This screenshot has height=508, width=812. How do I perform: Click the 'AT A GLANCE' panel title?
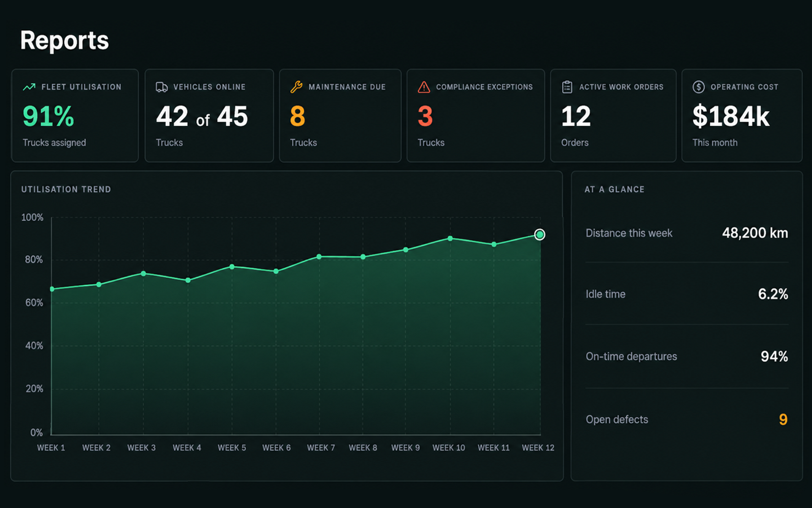(x=614, y=189)
